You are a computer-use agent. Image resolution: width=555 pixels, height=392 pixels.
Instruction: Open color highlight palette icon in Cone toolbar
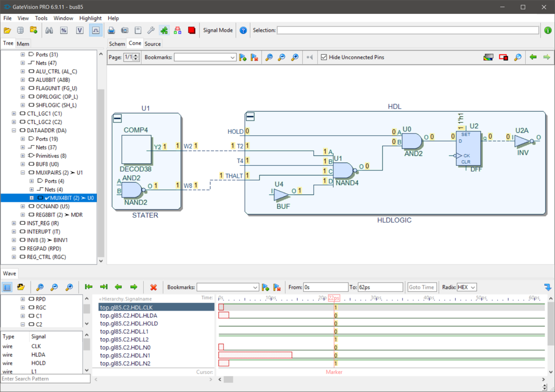[488, 57]
